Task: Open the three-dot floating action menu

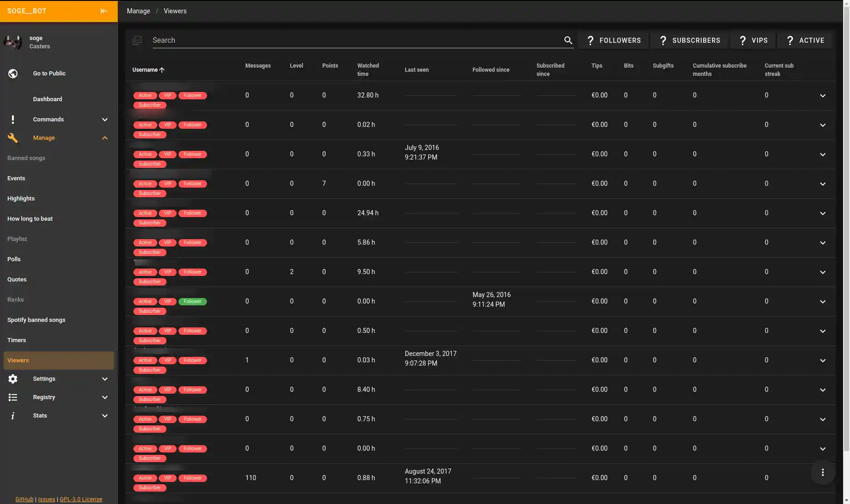Action: click(822, 472)
